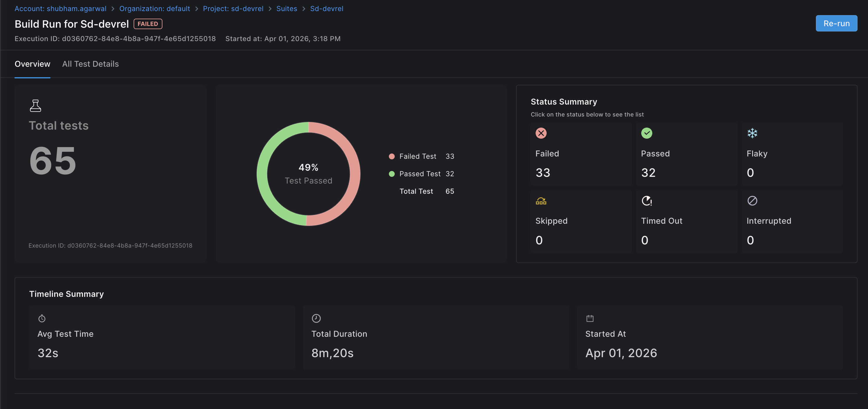Click chevron after Project: sd-devrel breadcrumb
The height and width of the screenshot is (409, 868).
270,9
